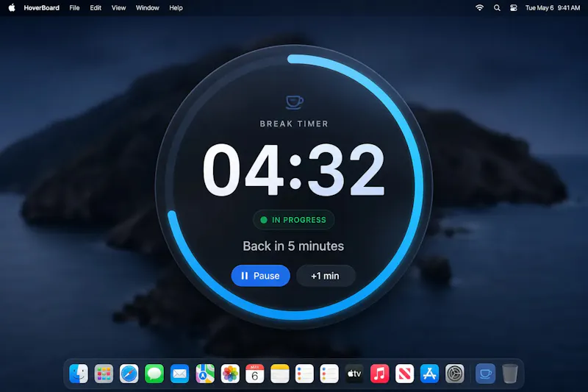The image size is (588, 392).
Task: Click the BREAK TIMER title label
Action: (294, 124)
